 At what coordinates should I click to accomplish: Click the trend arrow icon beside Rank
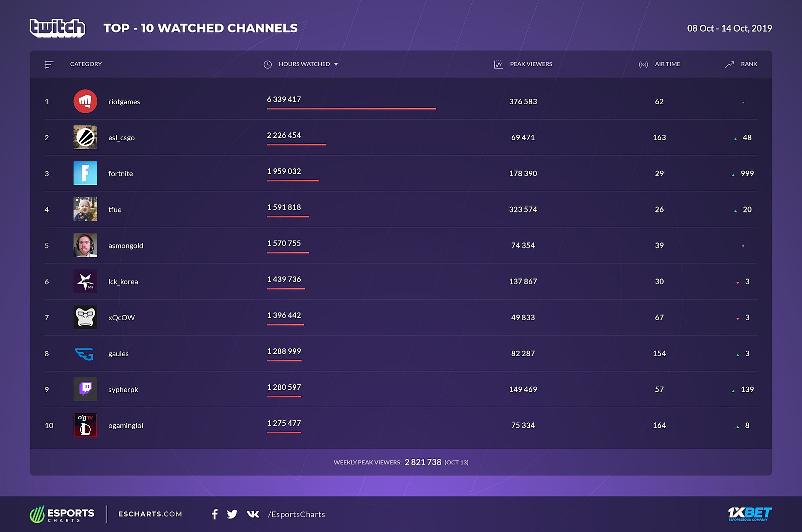[729, 64]
